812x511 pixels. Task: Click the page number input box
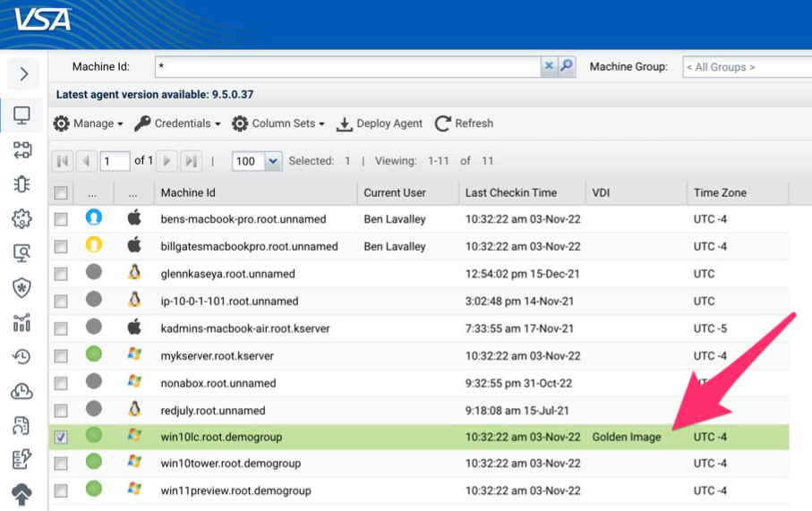coord(115,161)
